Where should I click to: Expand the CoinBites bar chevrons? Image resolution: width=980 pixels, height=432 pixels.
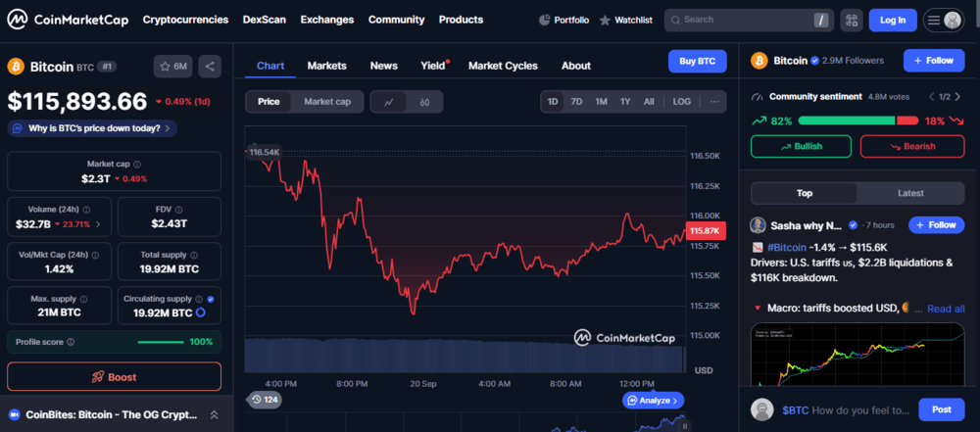click(x=214, y=414)
